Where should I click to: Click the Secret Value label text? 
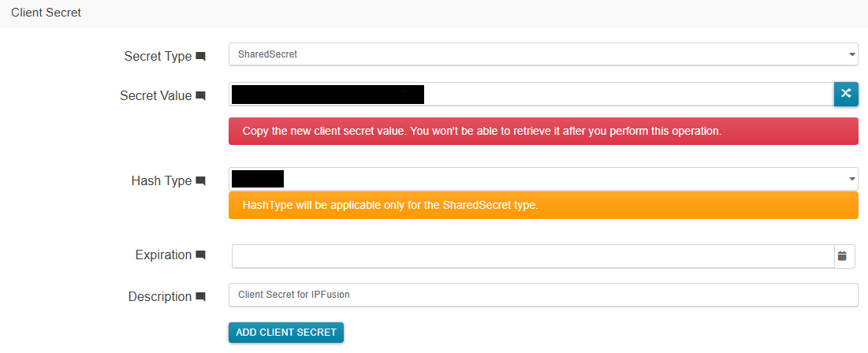(x=155, y=96)
